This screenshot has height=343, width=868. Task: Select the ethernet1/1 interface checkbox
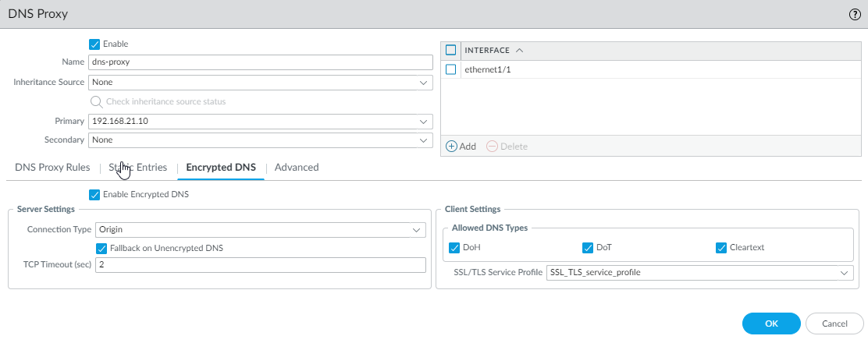point(450,69)
